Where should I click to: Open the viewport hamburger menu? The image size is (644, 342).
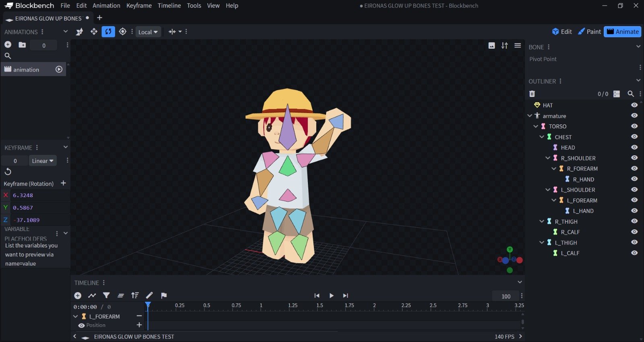point(518,45)
